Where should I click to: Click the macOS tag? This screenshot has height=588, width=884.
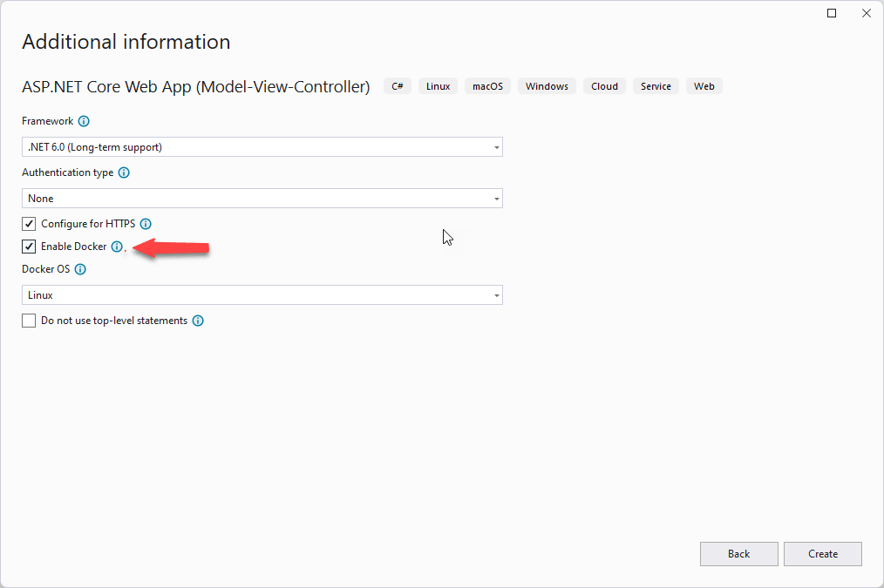click(487, 86)
